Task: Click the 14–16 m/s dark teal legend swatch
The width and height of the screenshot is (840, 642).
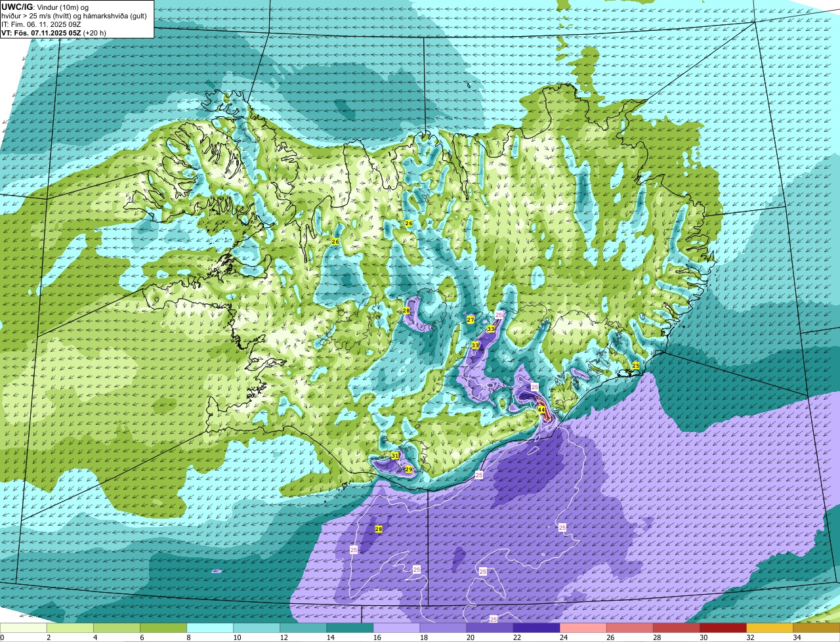Action: (x=350, y=628)
